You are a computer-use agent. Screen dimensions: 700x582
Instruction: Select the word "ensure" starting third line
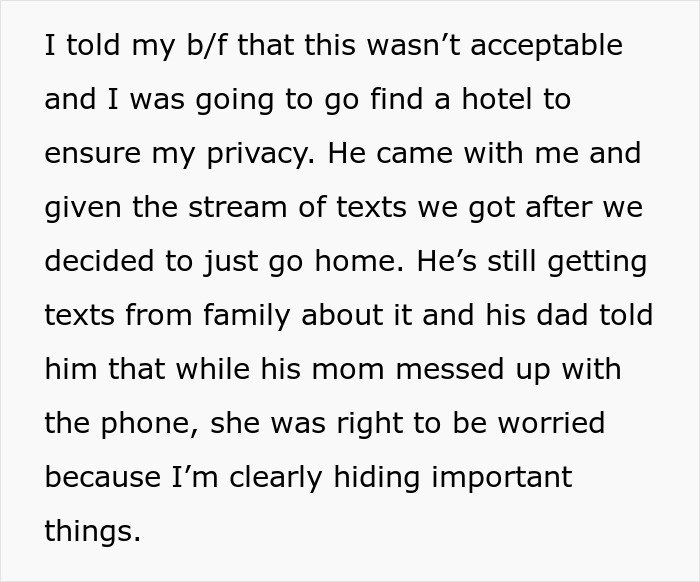(x=92, y=154)
